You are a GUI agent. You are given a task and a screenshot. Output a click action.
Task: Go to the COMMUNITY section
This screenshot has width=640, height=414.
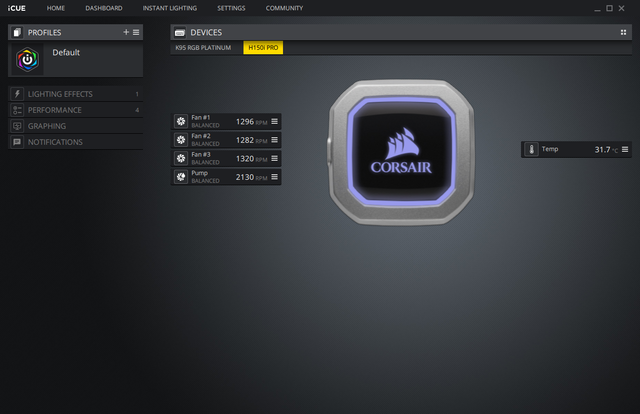pos(284,8)
